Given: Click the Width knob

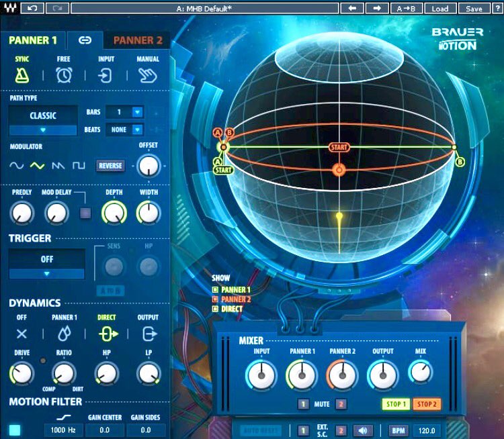Looking at the screenshot, I should [x=149, y=213].
